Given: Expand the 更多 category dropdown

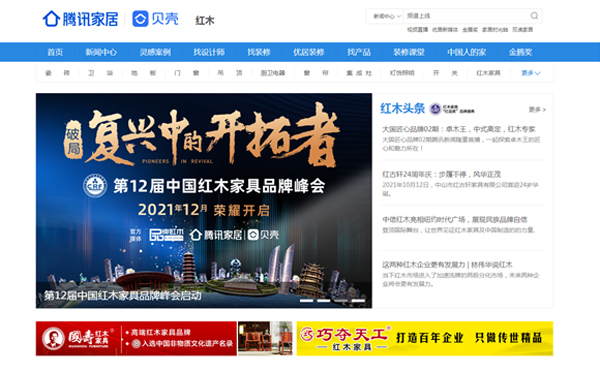Looking at the screenshot, I should pos(531,73).
